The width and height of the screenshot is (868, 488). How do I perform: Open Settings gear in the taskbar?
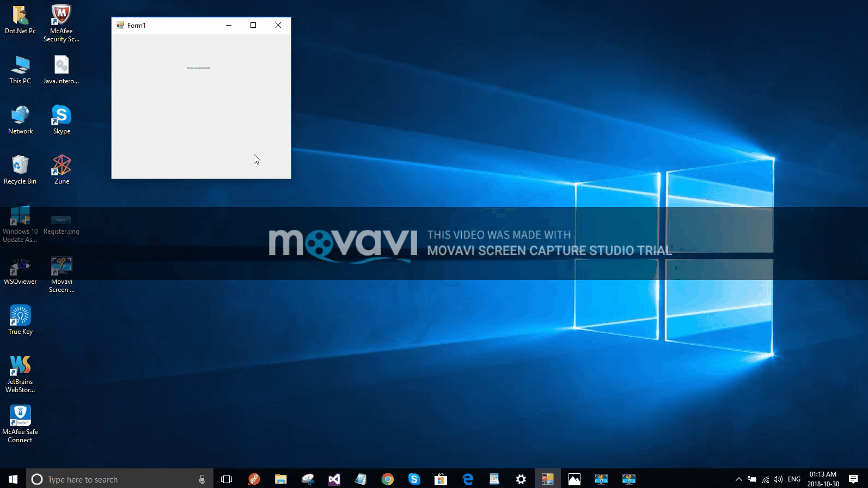pos(521,479)
